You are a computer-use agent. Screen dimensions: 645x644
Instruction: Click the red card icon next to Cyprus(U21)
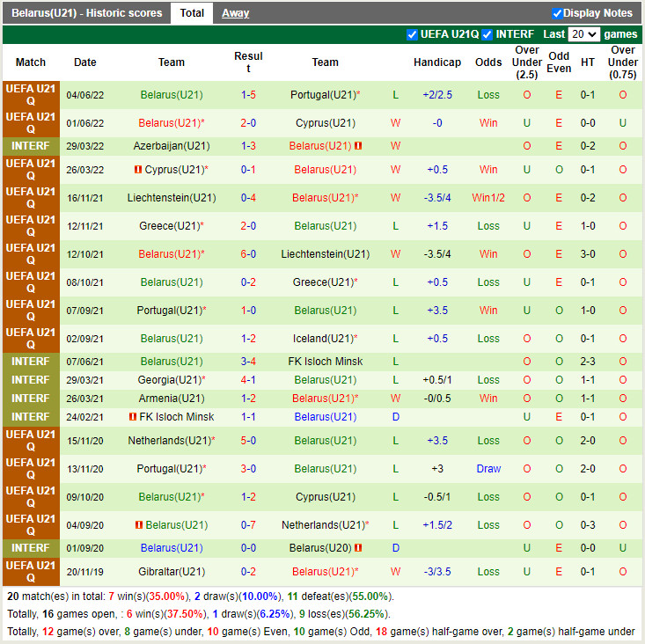pyautogui.click(x=138, y=169)
